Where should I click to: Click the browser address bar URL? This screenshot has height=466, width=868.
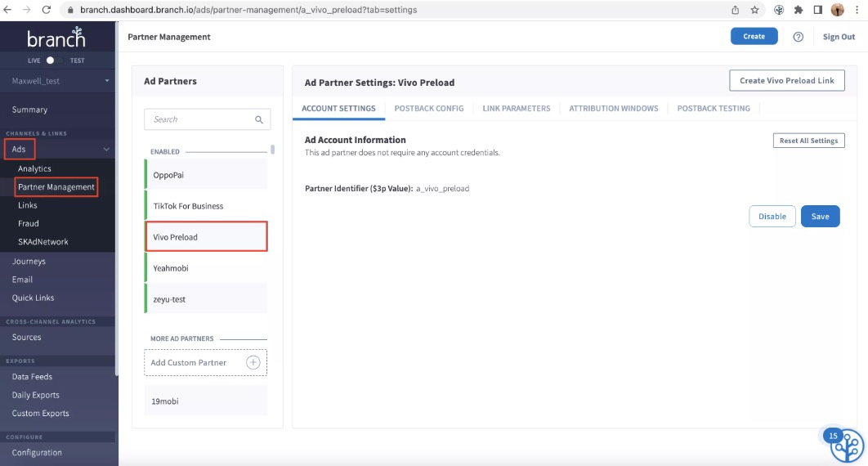pyautogui.click(x=248, y=10)
